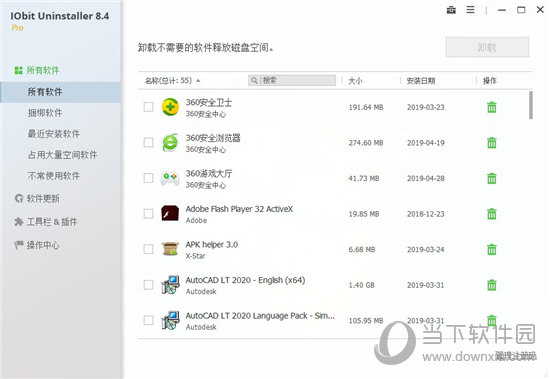
Task: Click publisher text X-Star
Action: point(195,256)
